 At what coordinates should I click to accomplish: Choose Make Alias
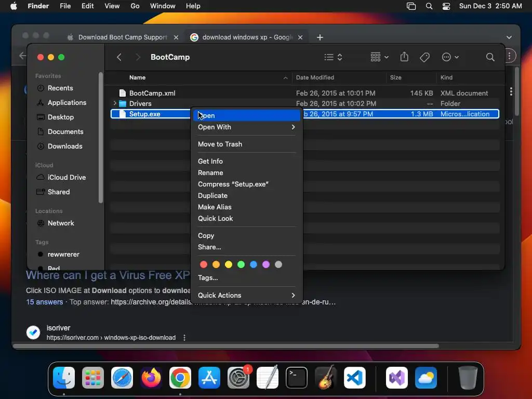[247, 207]
